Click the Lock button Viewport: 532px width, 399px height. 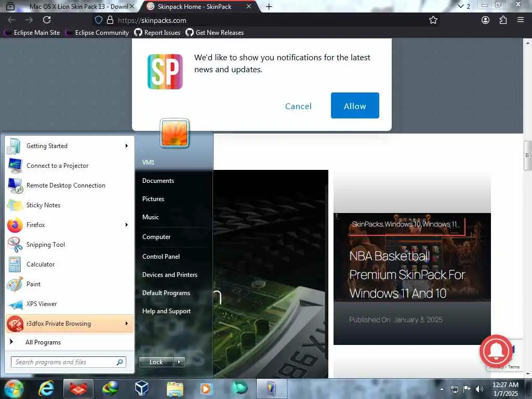tap(156, 362)
